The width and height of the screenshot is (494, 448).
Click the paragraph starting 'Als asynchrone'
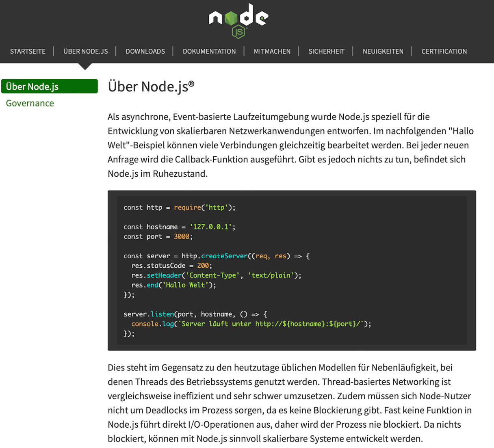pyautogui.click(x=291, y=145)
